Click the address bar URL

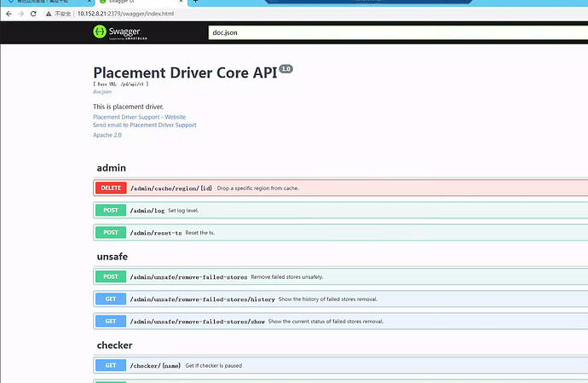125,14
